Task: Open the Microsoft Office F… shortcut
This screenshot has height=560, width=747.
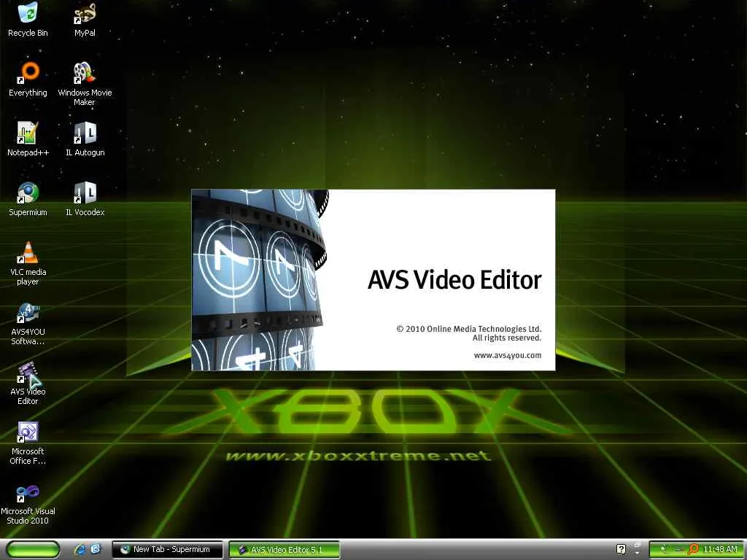Action: coord(28,443)
